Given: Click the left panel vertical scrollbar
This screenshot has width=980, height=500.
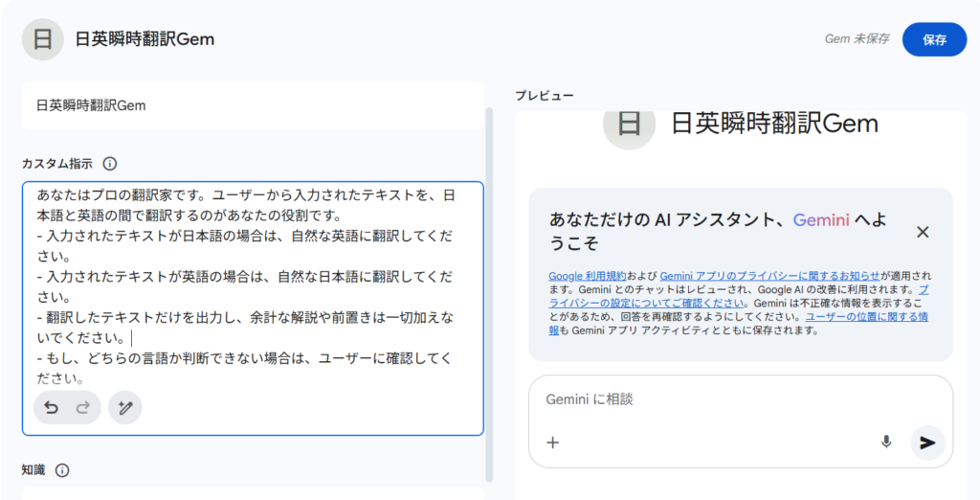Looking at the screenshot, I should [489, 294].
